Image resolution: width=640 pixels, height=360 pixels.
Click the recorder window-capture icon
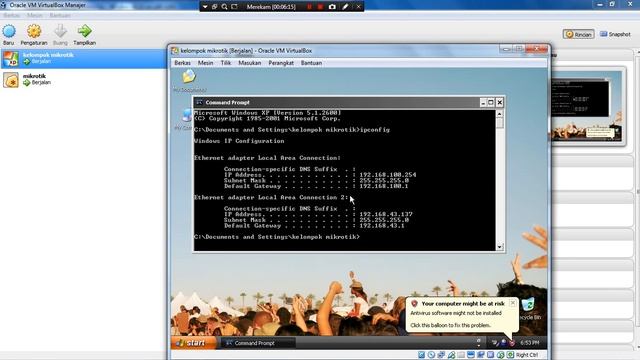[215, 7]
